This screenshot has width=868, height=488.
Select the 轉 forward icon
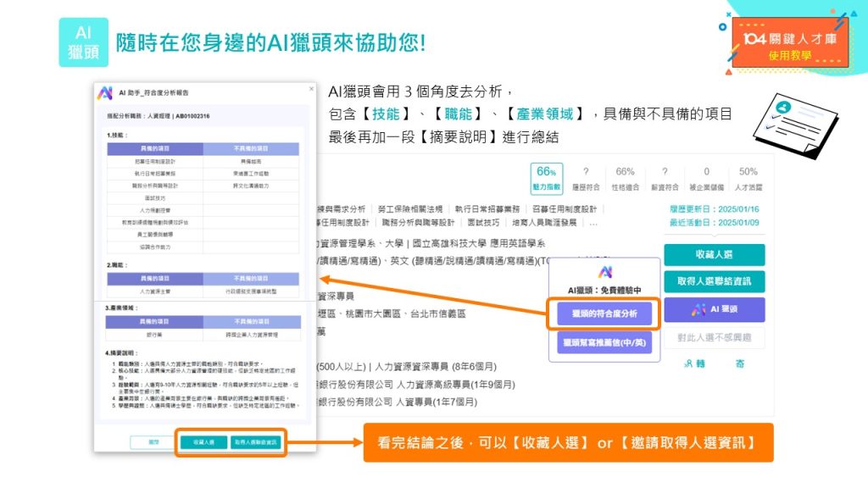tap(697, 363)
